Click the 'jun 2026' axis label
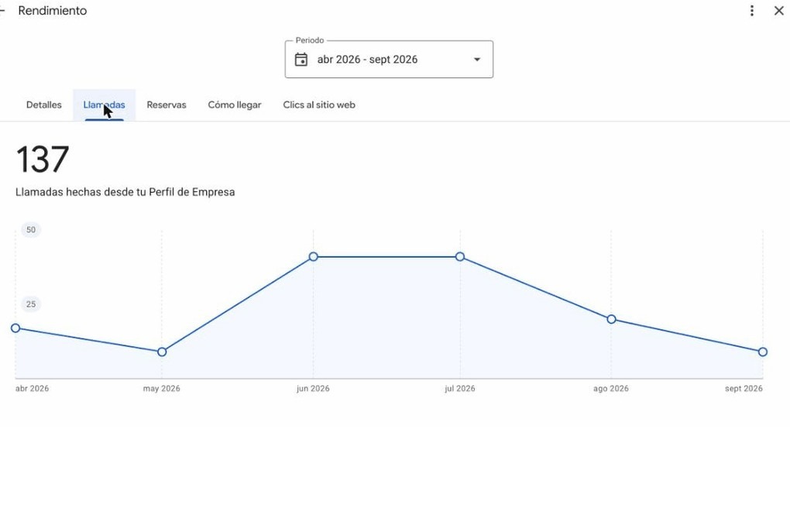790x532 pixels. tap(313, 389)
